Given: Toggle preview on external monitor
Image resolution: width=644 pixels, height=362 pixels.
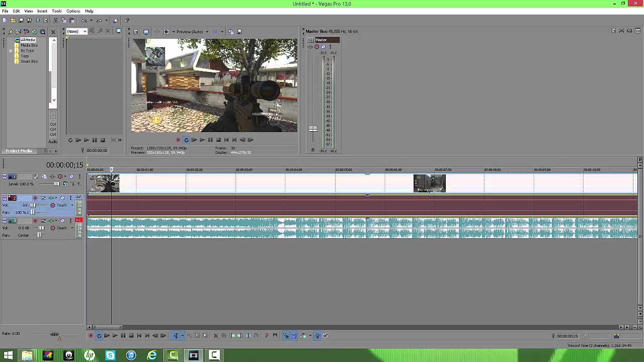Looking at the screenshot, I should (146, 32).
